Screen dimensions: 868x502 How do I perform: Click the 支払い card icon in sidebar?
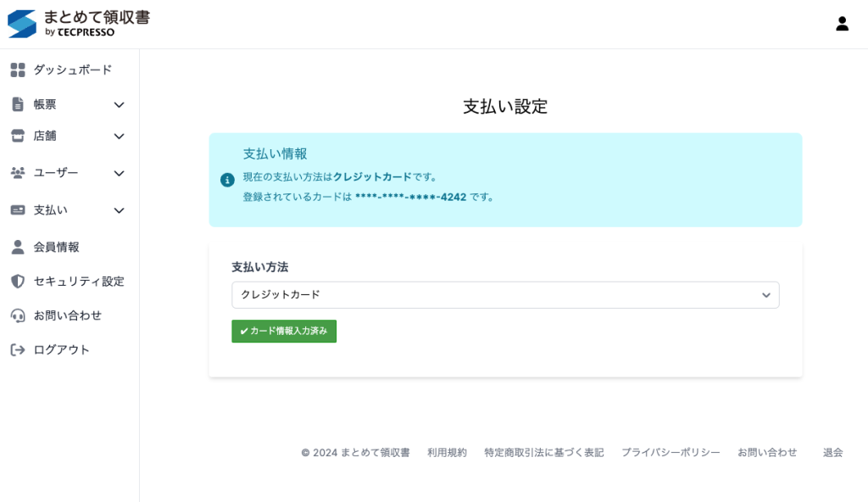pos(18,210)
